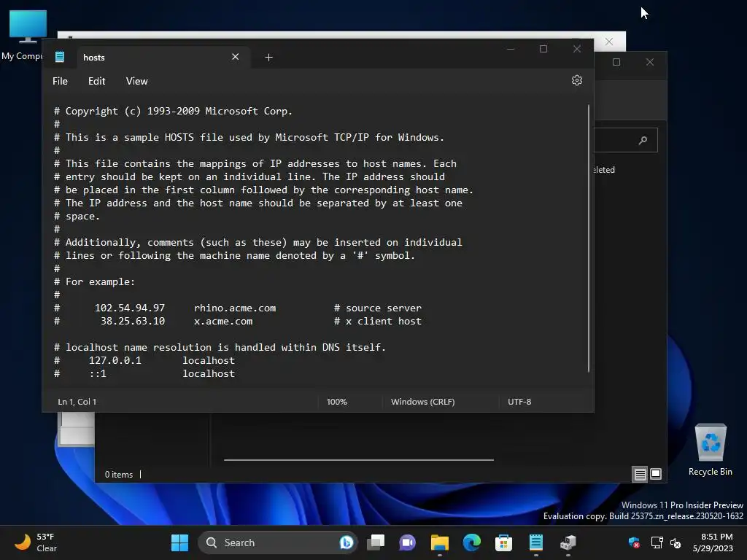Click the File Explorer horizontal scrollbar
Screen dimensions: 747x560
point(359,460)
